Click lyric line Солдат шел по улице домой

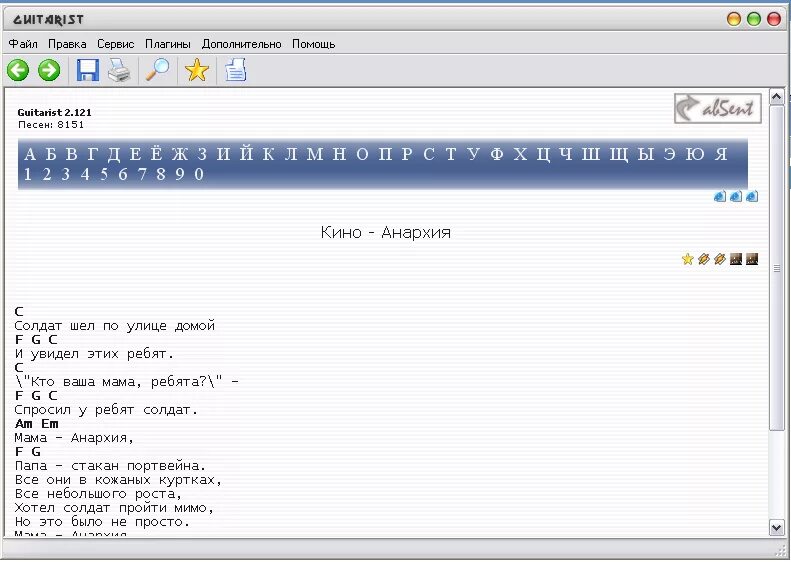point(115,326)
